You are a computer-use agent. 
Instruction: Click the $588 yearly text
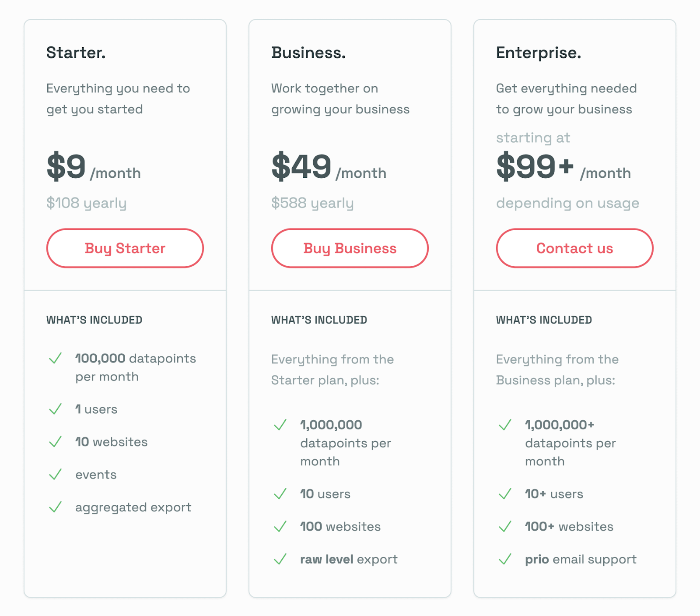point(312,203)
